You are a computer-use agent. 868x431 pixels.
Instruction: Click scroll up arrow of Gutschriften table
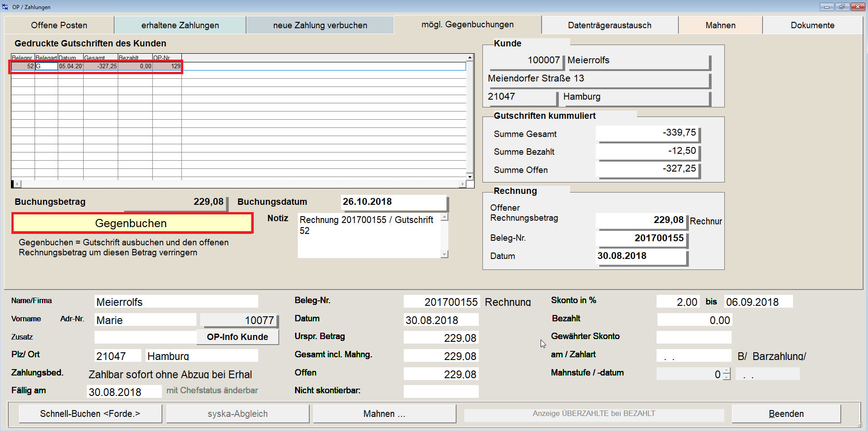tap(470, 58)
